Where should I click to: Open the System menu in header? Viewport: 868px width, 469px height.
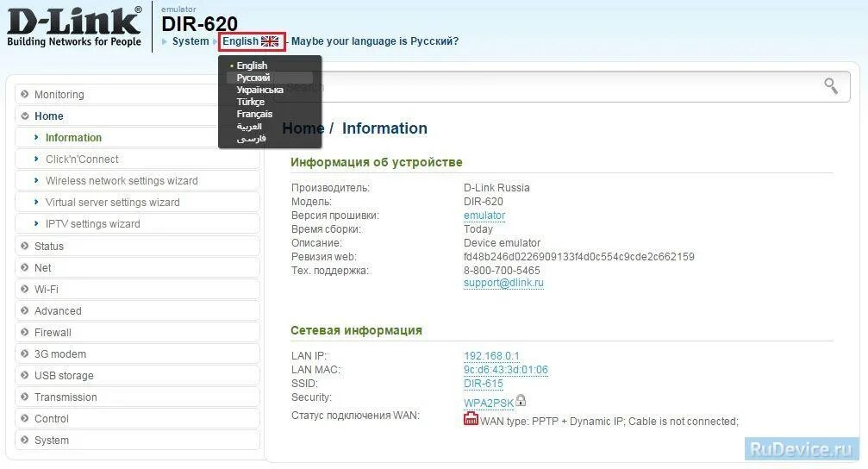(x=190, y=41)
